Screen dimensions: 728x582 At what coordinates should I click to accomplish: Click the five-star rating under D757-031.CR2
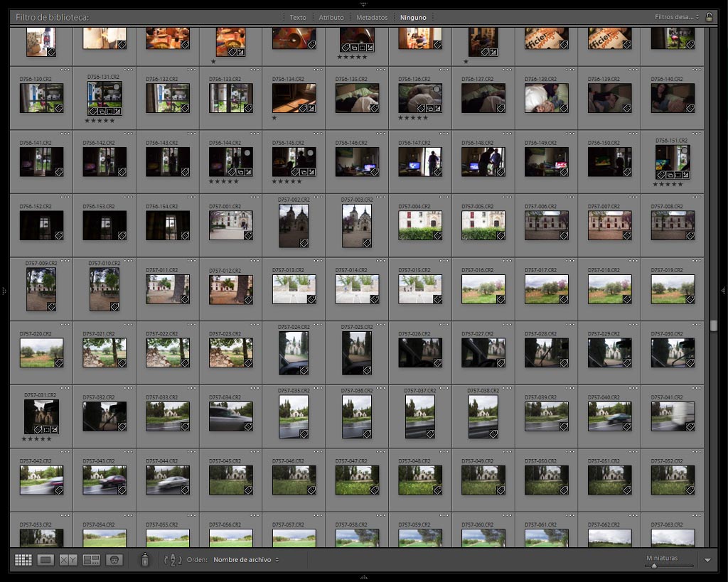tap(36, 438)
